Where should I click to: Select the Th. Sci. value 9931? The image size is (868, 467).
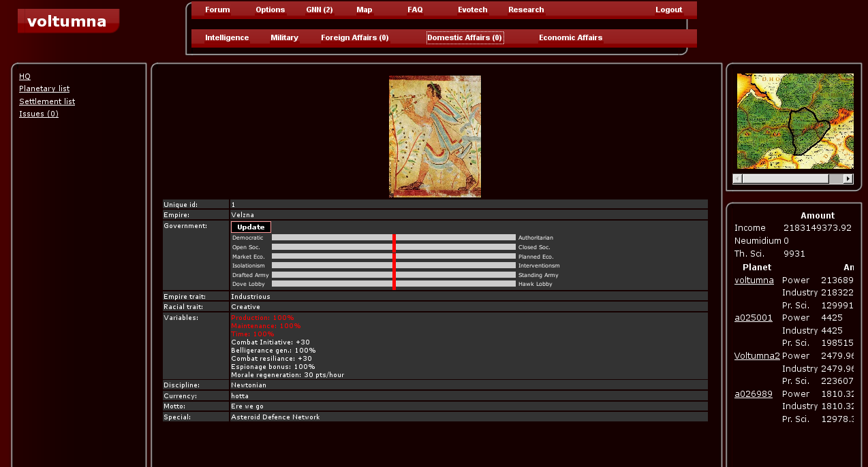pos(794,253)
